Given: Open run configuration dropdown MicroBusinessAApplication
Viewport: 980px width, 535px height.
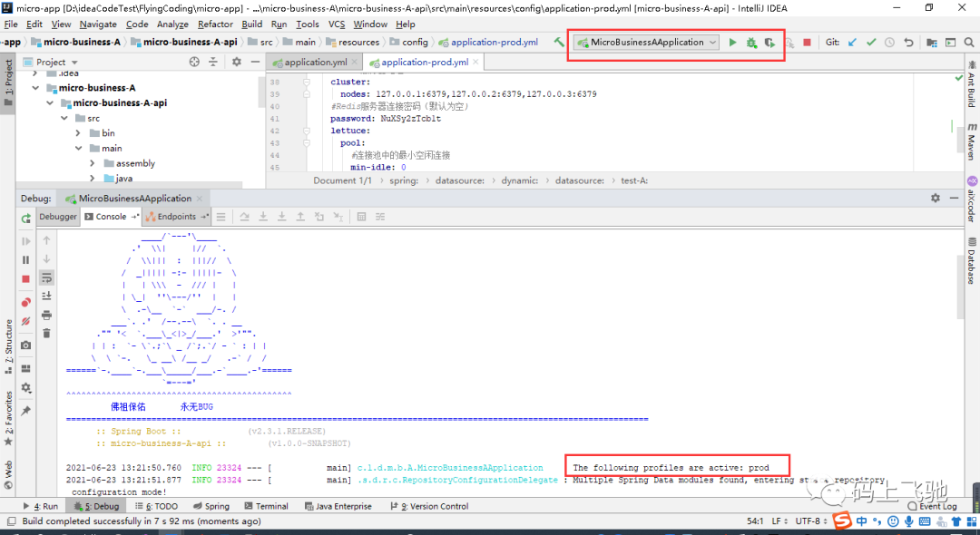Looking at the screenshot, I should tap(646, 43).
